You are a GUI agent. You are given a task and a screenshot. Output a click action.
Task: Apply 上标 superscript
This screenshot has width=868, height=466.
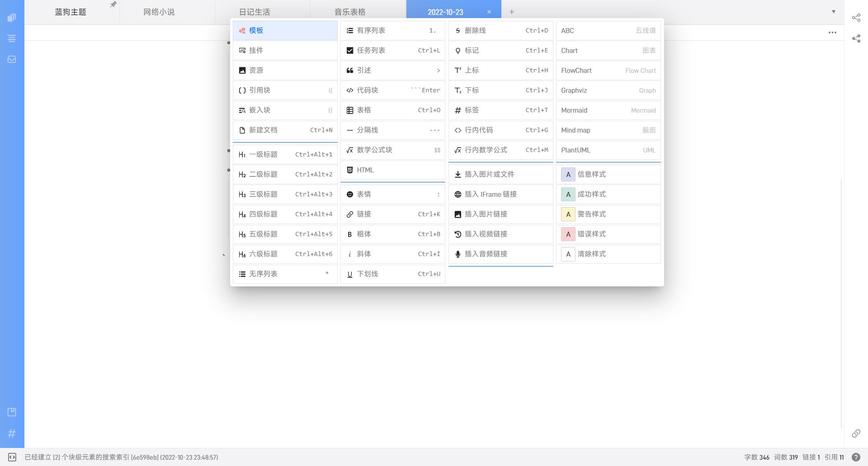coord(501,70)
